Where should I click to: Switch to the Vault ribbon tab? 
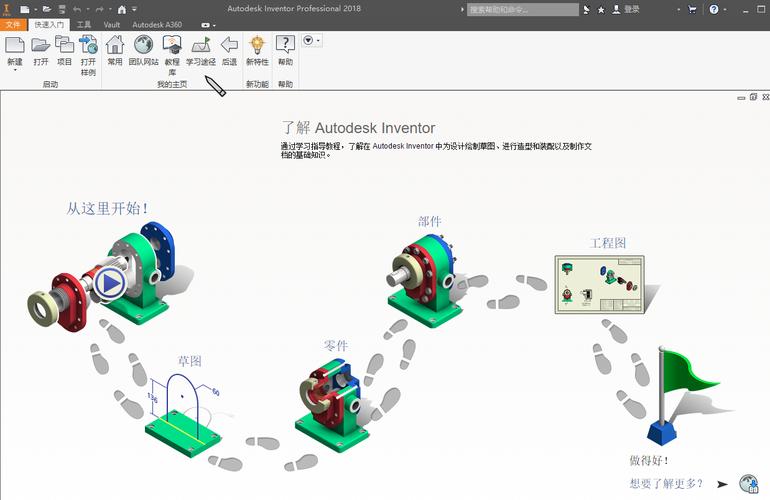point(111,25)
